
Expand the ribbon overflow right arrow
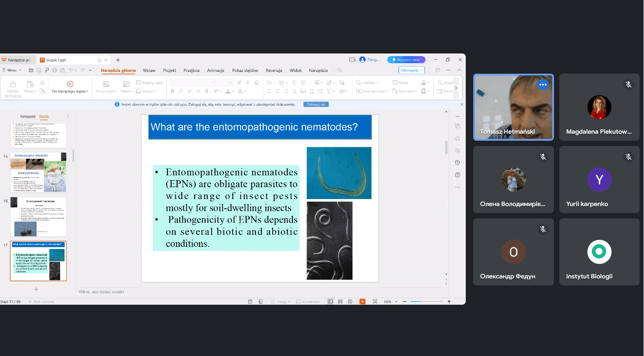[456, 88]
